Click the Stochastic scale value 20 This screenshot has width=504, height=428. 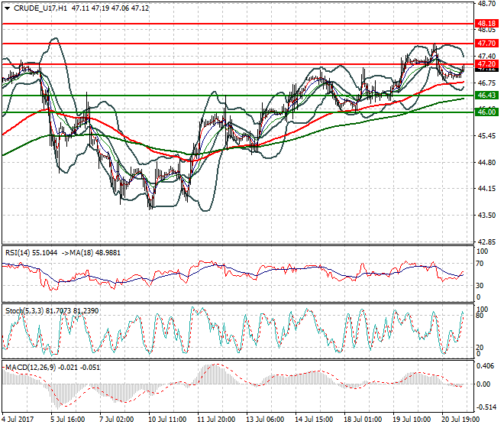pyautogui.click(x=480, y=348)
